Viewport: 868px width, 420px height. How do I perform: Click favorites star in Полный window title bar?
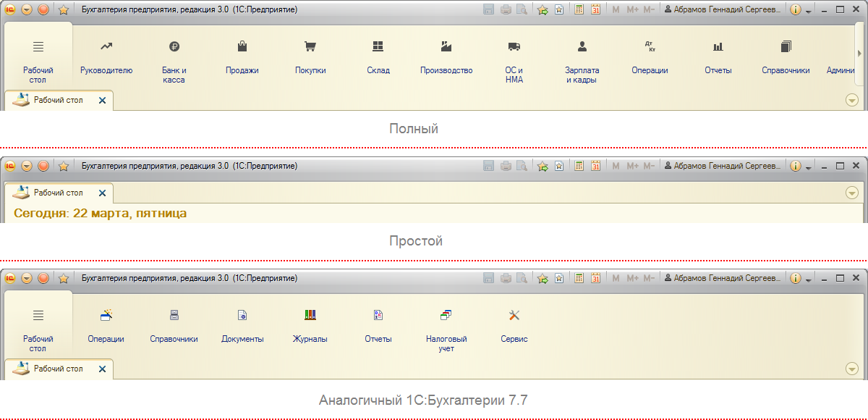64,10
